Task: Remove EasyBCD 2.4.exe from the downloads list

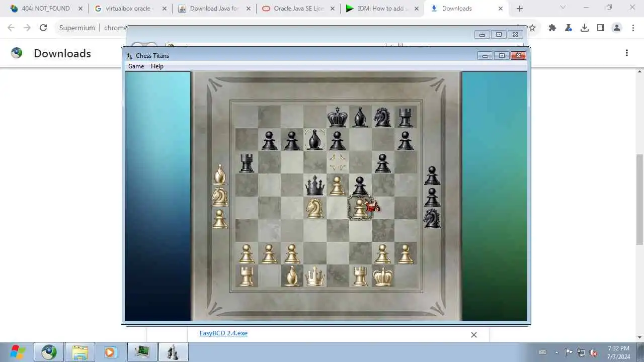Action: point(473,334)
